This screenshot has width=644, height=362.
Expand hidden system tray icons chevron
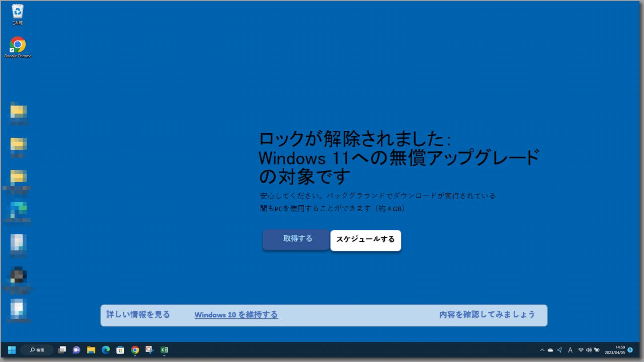coord(542,350)
